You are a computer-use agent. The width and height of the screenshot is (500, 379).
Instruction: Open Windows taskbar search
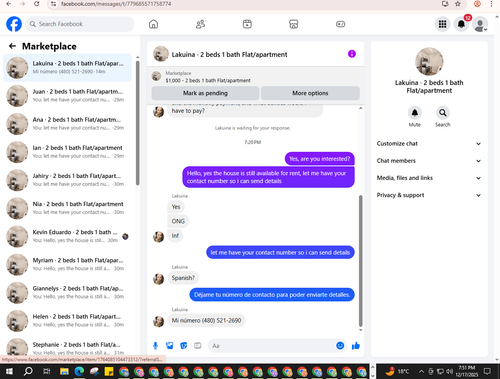pyautogui.click(x=28, y=371)
